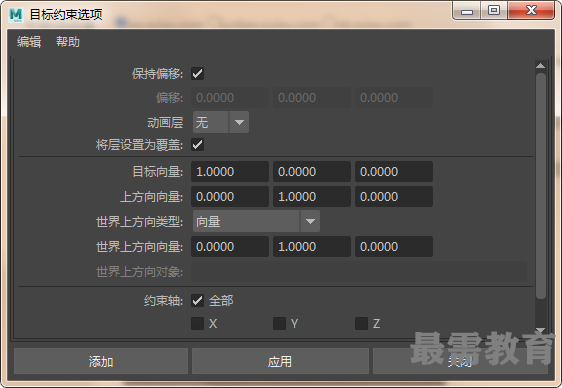The image size is (562, 388).
Task: Enable the Y constraint axis checkbox
Action: coord(279,324)
